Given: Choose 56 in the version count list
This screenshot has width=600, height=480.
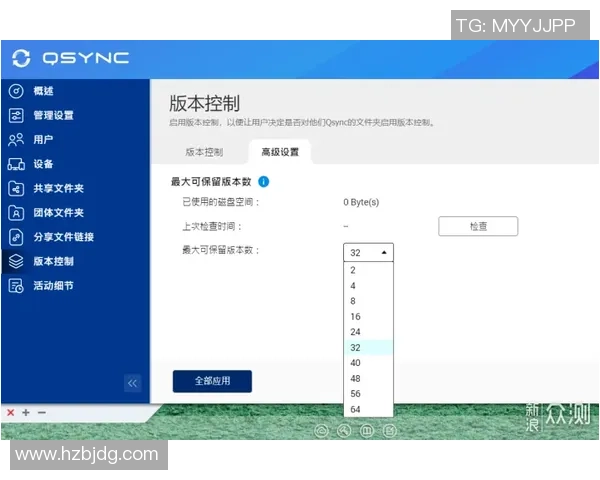Looking at the screenshot, I should click(368, 394).
